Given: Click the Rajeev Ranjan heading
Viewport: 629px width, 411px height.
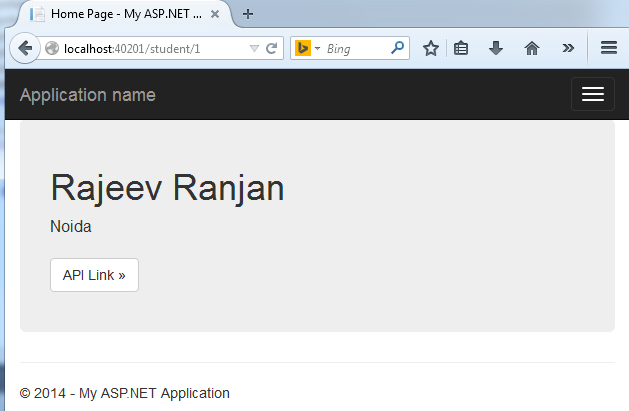Looking at the screenshot, I should tap(167, 188).
